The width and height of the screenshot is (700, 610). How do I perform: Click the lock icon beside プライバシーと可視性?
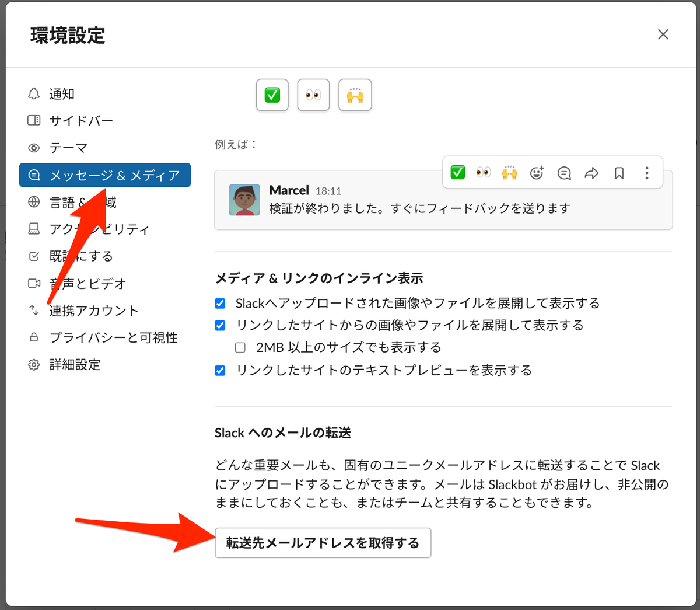click(x=34, y=337)
